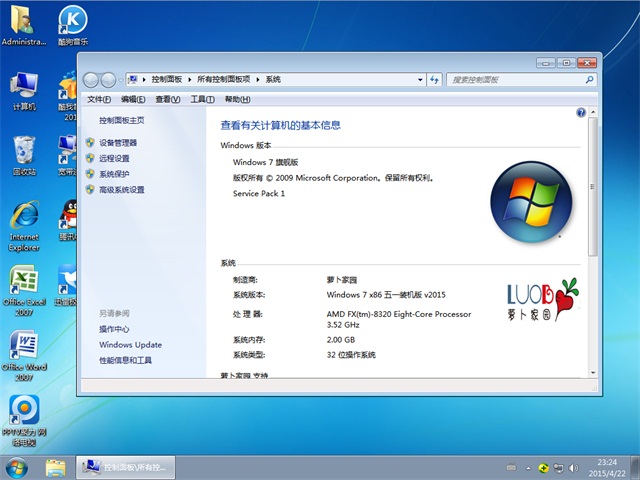The width and height of the screenshot is (640, 480).
Task: Click the vertical scrollbar thumb
Action: pyautogui.click(x=593, y=187)
